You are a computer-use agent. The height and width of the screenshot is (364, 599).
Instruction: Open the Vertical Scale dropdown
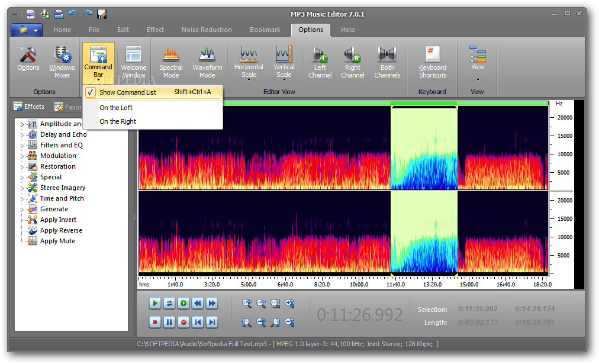point(284,63)
